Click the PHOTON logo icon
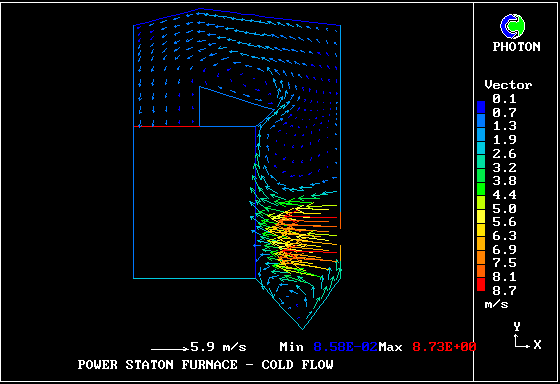Viewport: 560px width, 384px height. [x=512, y=26]
